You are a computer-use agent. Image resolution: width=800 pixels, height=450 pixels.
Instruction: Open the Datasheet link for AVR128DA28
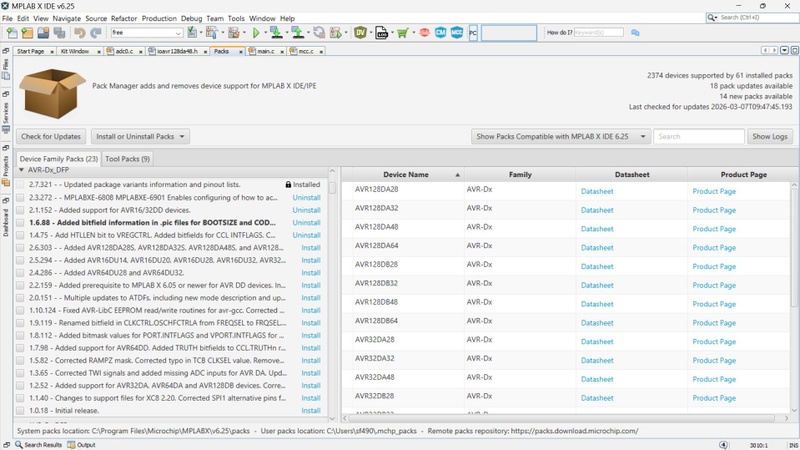coord(597,190)
